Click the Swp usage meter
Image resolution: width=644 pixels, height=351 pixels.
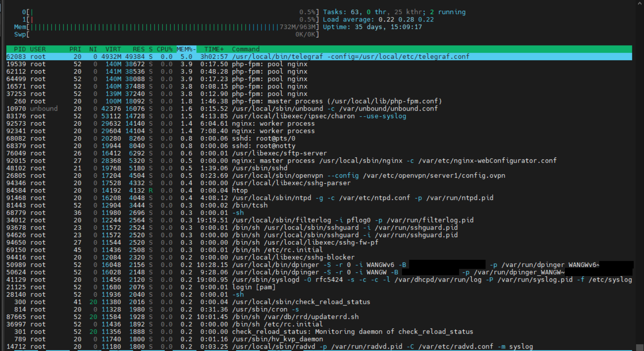pos(166,35)
